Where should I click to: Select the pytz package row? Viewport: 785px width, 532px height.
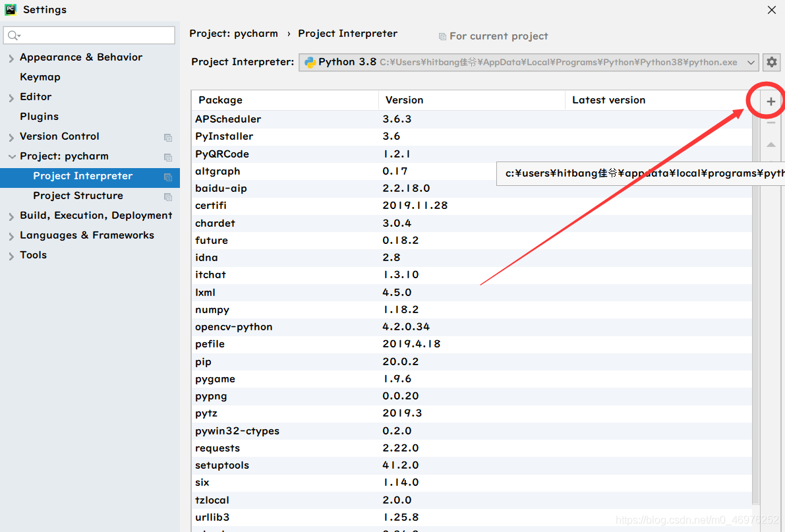coord(472,414)
